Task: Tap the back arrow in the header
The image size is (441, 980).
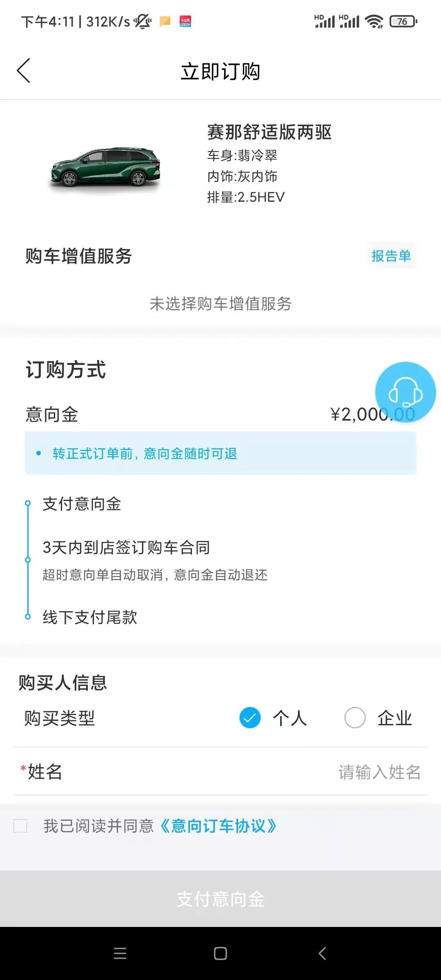Action: [24, 71]
